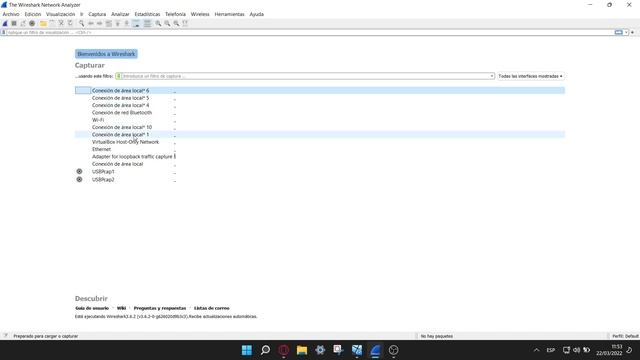The image size is (640, 360).
Task: Open the Listas de correo link
Action: click(211, 308)
